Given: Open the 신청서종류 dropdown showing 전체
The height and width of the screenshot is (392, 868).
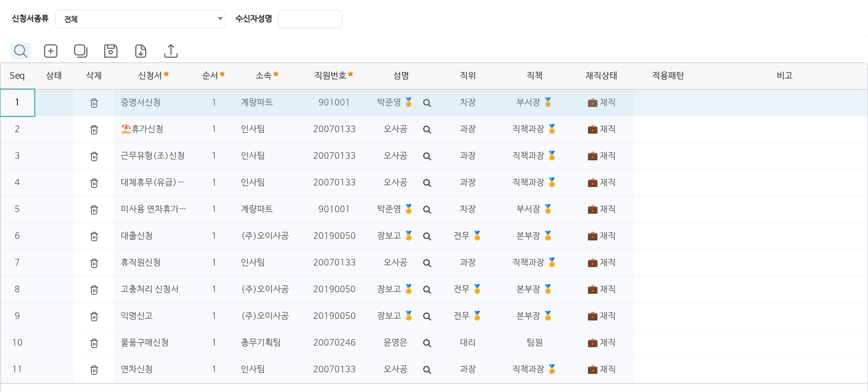Looking at the screenshot, I should coord(140,19).
